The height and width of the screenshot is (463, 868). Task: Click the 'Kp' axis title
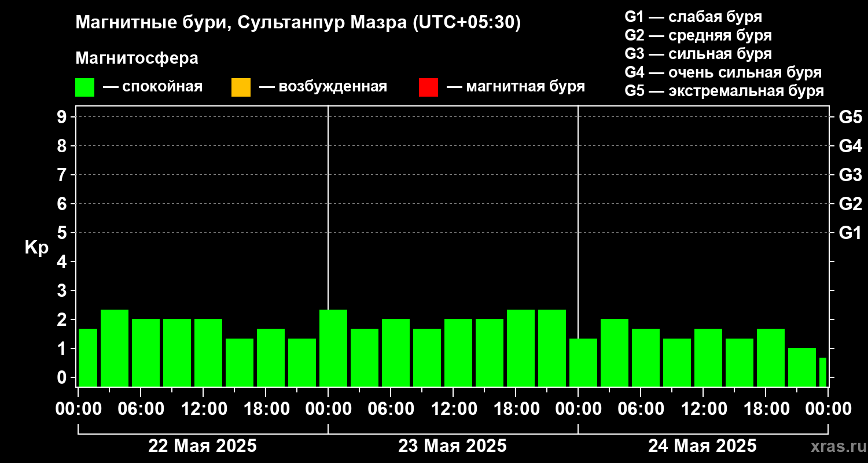36,248
